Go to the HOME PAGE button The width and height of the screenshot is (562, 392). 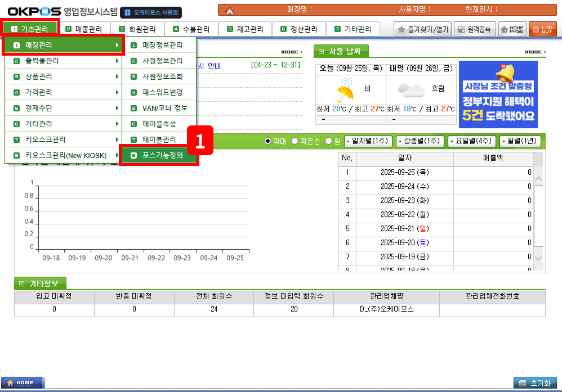511,30
